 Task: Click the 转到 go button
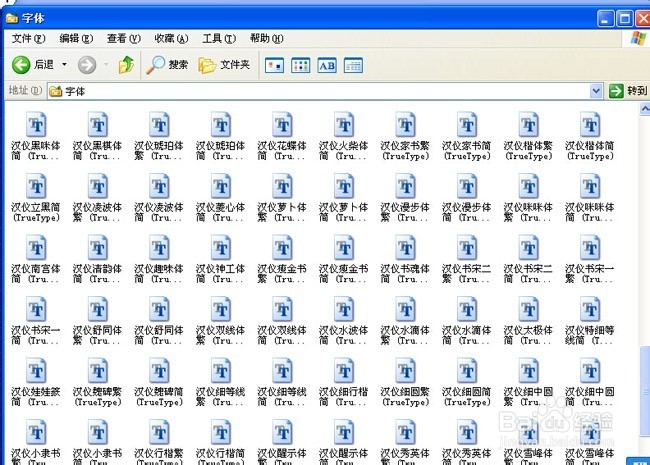pos(628,91)
